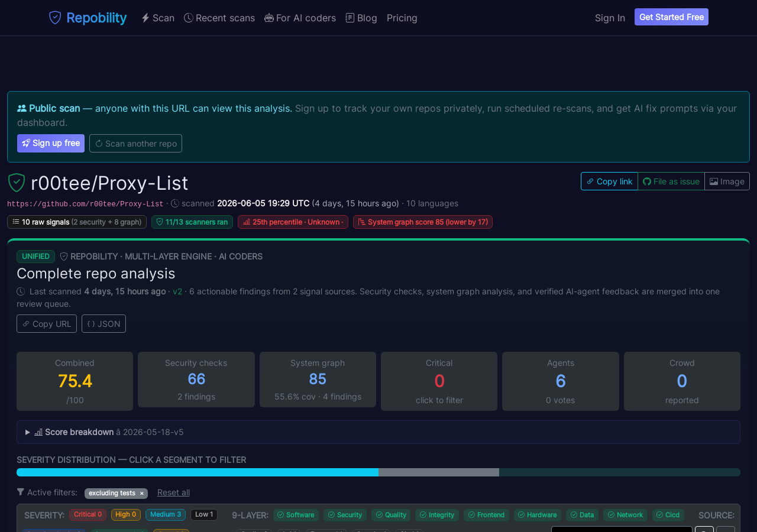757x532 pixels.
Task: Select the Security checks 66 card
Action: click(196, 379)
